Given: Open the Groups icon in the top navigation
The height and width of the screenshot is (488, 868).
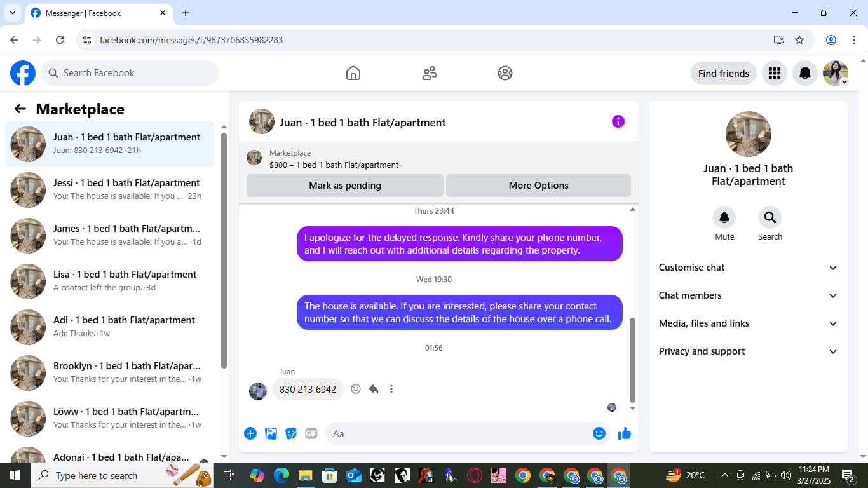Looking at the screenshot, I should click(505, 73).
